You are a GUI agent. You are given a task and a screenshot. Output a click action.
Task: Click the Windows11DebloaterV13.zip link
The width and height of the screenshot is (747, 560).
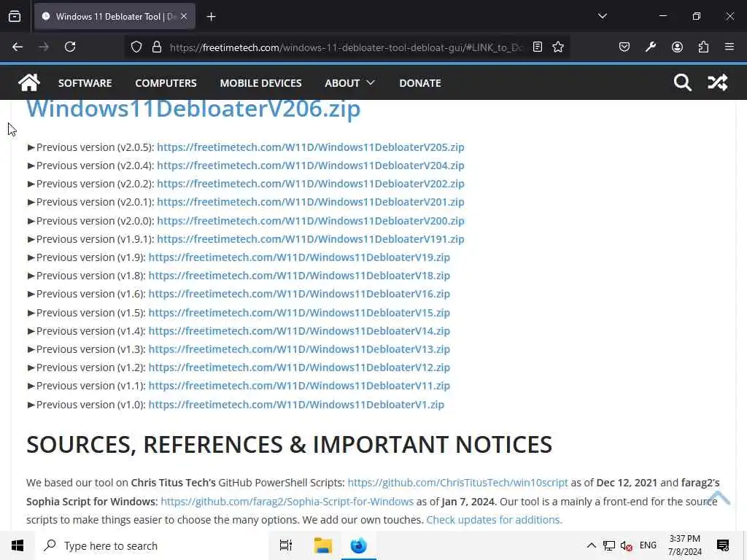tap(299, 349)
